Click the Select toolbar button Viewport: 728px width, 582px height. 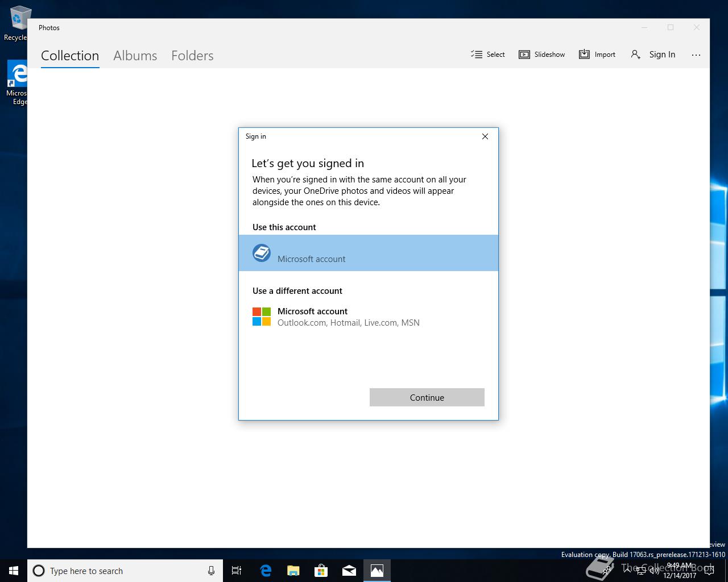pos(488,55)
